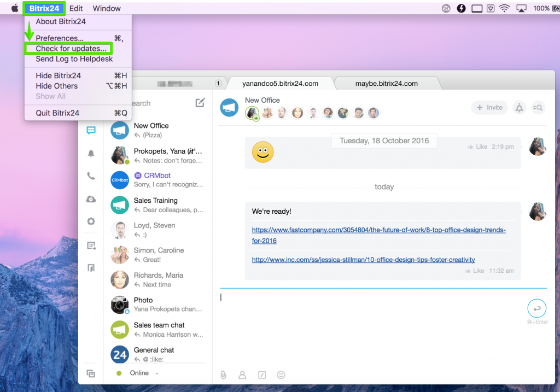Open the notifications bell in the sidebar
The height and width of the screenshot is (392, 560).
point(91,154)
